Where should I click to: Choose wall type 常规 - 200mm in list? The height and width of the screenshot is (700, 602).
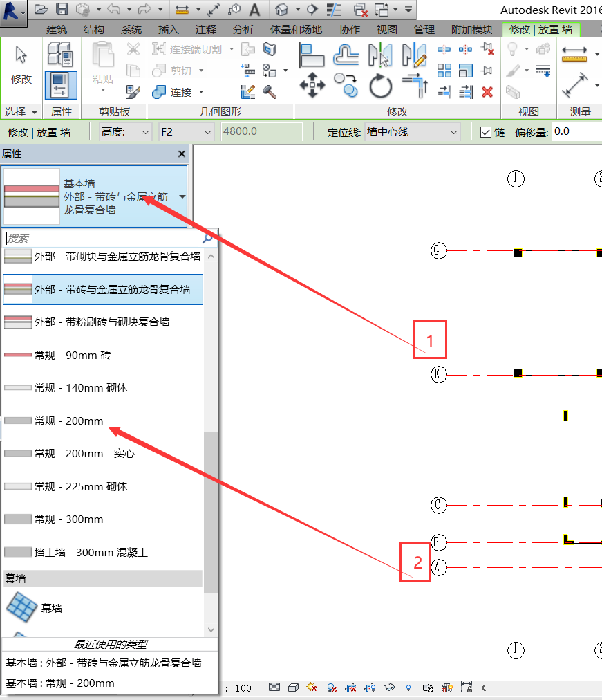point(68,421)
